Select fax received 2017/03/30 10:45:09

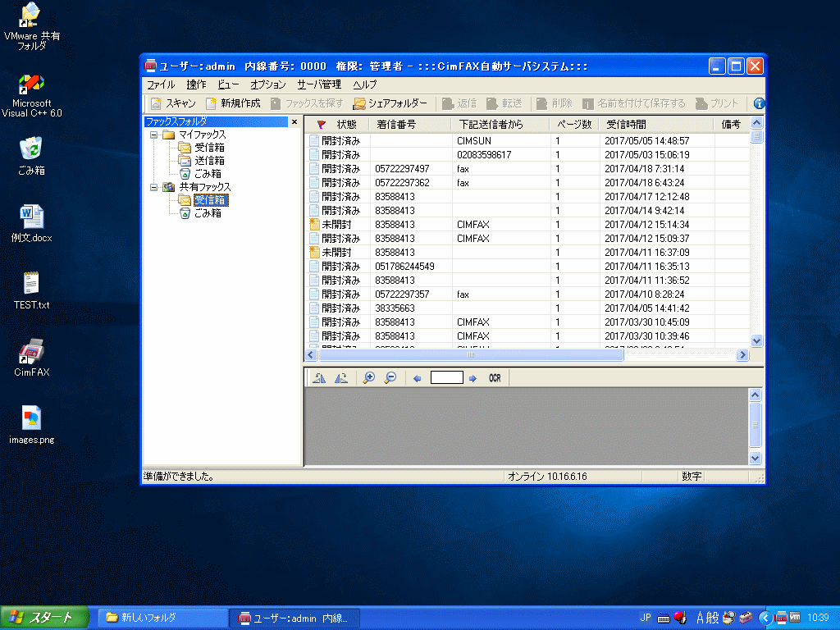click(527, 322)
